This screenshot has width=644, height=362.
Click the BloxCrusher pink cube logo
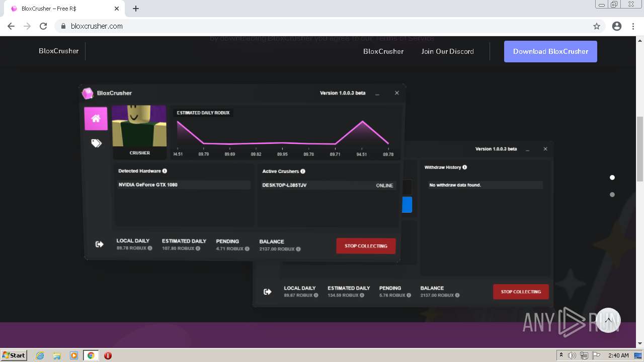88,93
